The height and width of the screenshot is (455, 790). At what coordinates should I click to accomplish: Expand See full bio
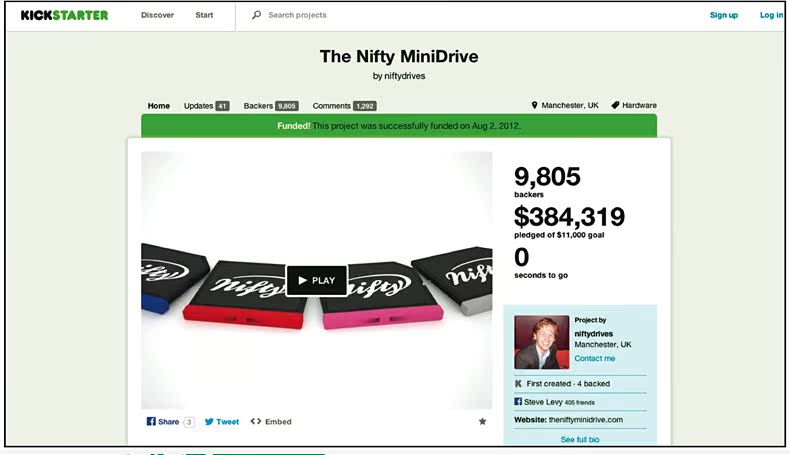[x=580, y=439]
